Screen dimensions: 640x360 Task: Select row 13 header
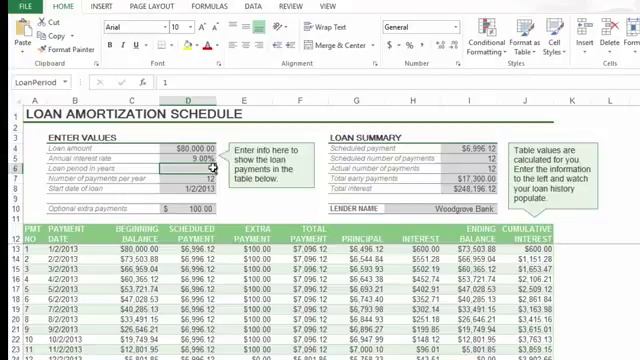point(16,249)
